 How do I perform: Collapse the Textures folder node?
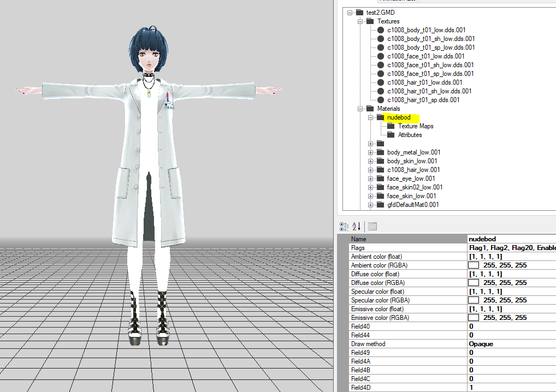tap(360, 21)
